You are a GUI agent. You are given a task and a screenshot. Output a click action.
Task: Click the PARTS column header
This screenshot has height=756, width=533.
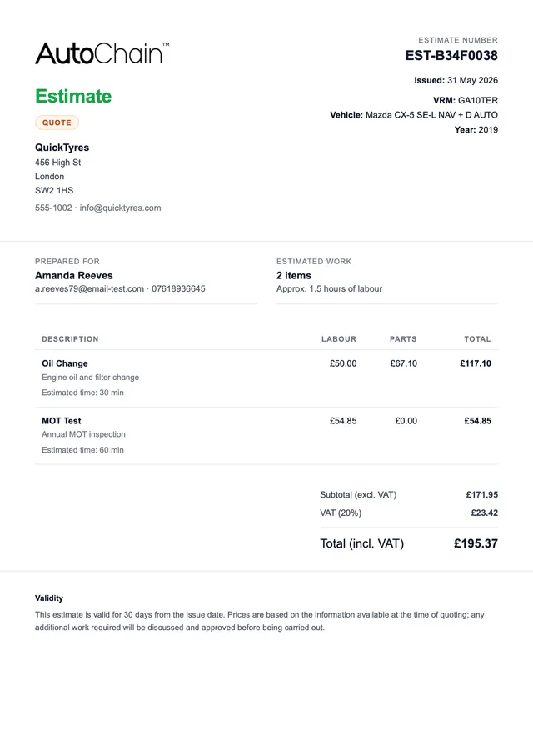tap(403, 339)
